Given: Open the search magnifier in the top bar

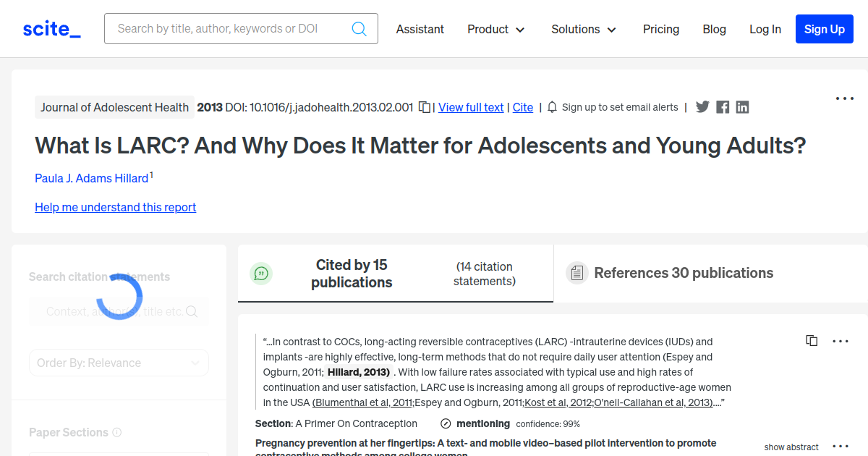Looking at the screenshot, I should (359, 28).
